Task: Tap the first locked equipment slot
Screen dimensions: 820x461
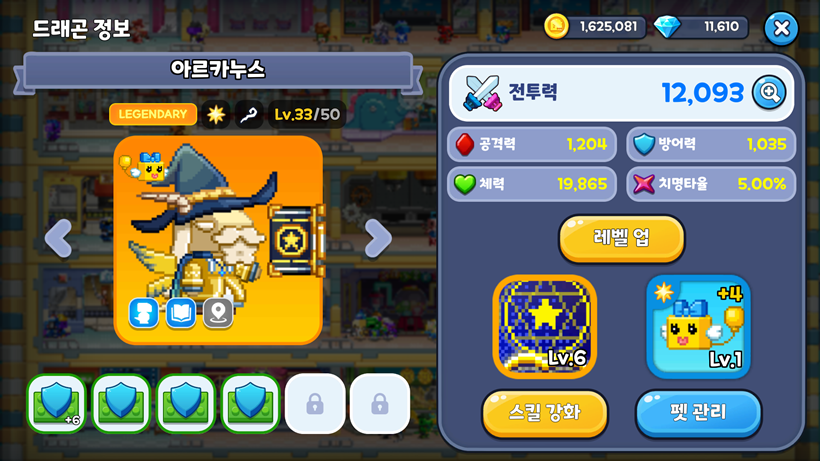Action: [315, 404]
